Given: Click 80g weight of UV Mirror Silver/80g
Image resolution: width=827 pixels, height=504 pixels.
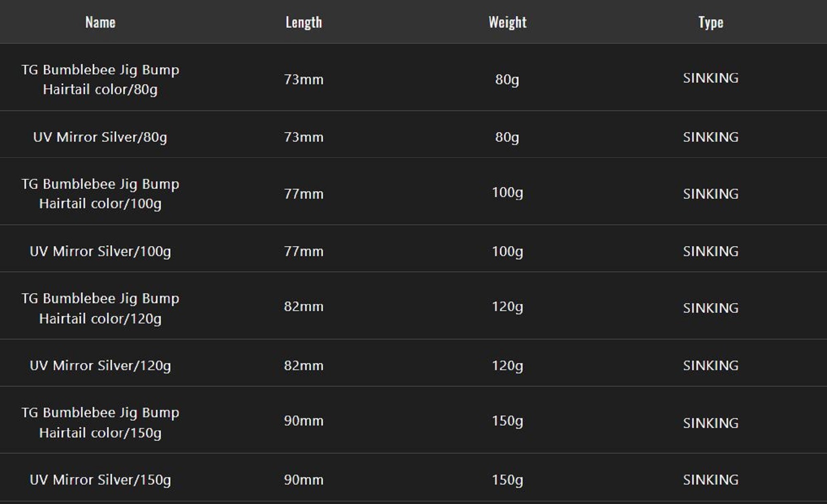Looking at the screenshot, I should click(507, 137).
